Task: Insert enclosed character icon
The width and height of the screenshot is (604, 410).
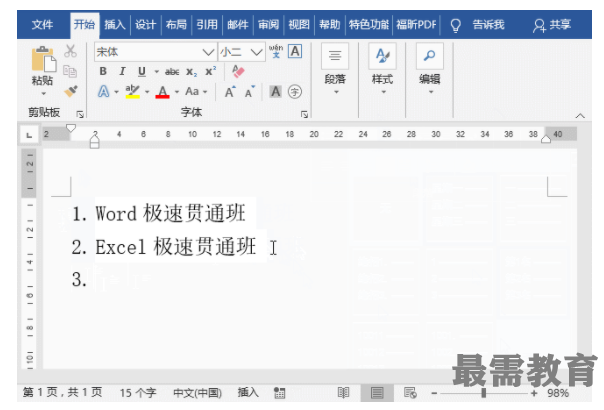Action: coord(295,92)
